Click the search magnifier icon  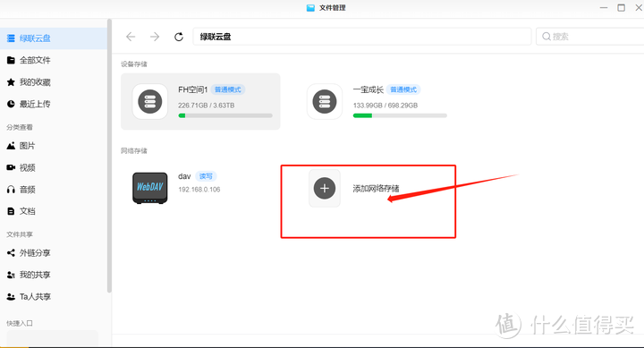click(x=547, y=37)
